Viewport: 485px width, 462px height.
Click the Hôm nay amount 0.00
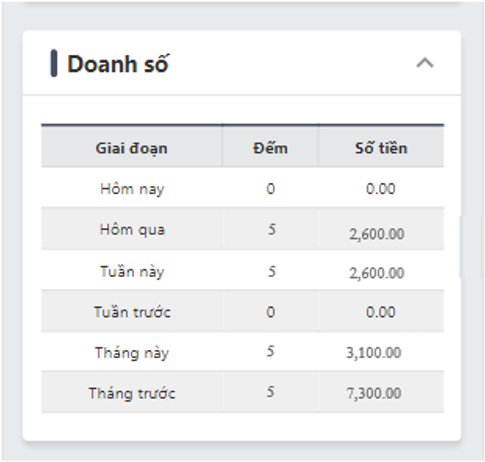click(x=381, y=189)
